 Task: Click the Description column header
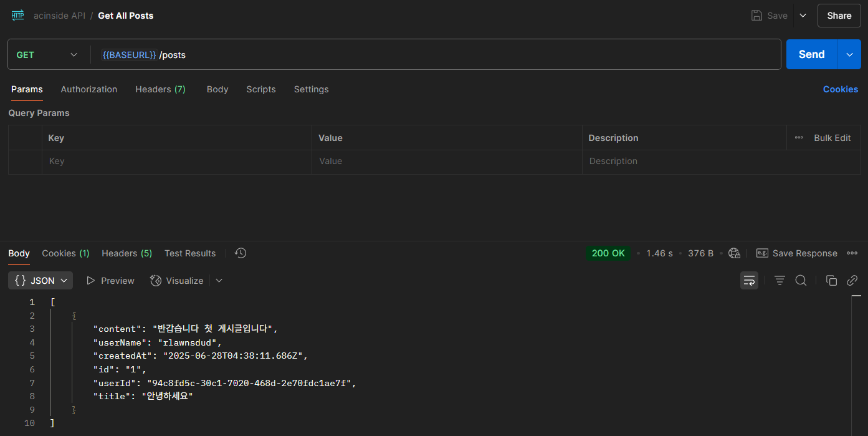coord(613,138)
